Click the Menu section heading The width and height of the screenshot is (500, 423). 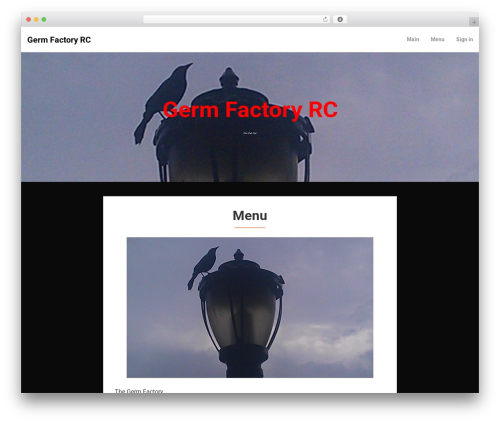pyautogui.click(x=250, y=216)
